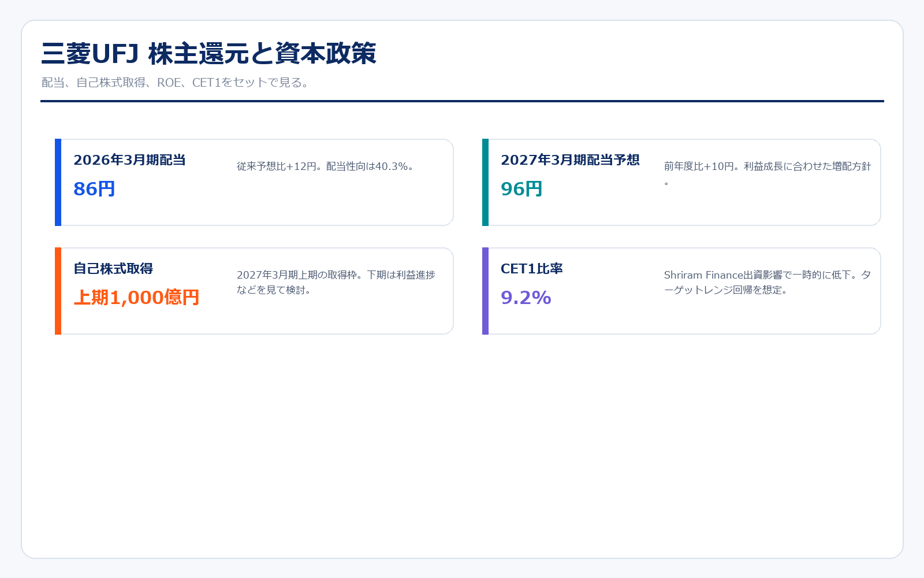
Task: Click the note starting 前年度比+10円
Action: (x=767, y=174)
